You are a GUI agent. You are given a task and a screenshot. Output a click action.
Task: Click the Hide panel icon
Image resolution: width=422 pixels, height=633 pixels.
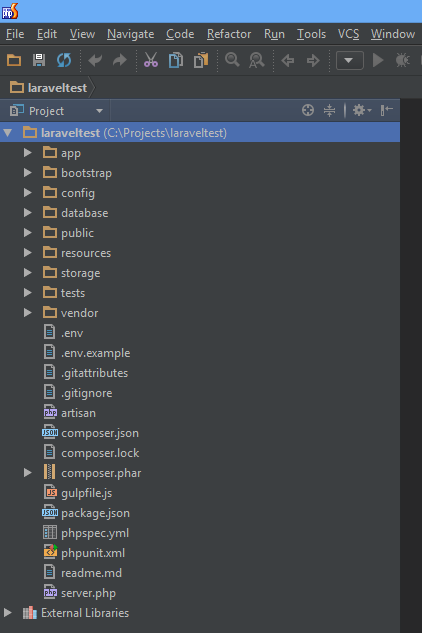coord(386,110)
